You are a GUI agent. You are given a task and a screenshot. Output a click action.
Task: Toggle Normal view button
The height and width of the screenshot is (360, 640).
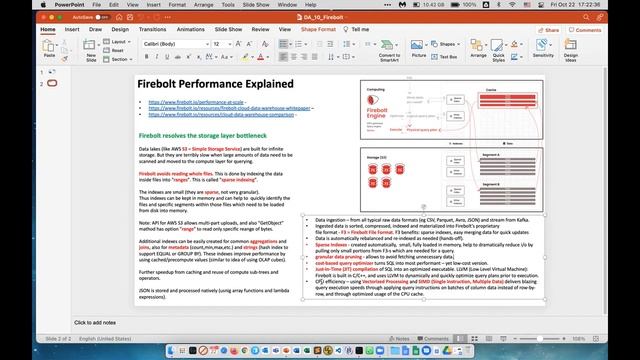[459, 339]
